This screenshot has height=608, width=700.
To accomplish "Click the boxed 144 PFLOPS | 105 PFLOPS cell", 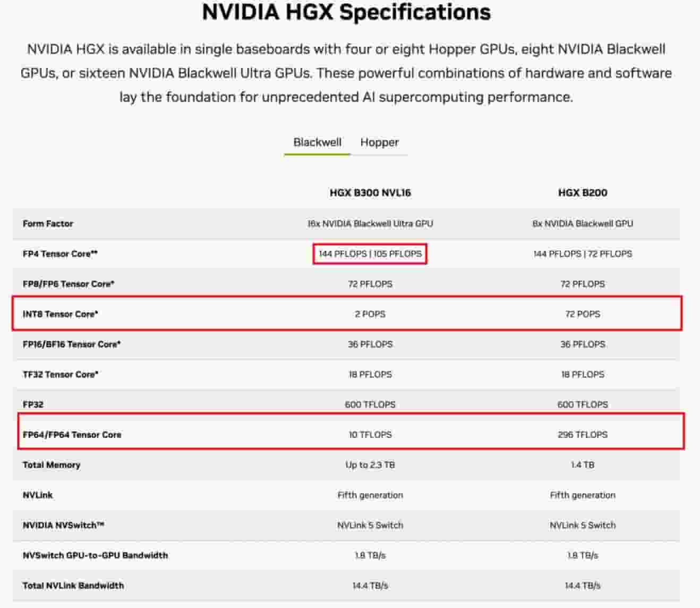I will (370, 254).
